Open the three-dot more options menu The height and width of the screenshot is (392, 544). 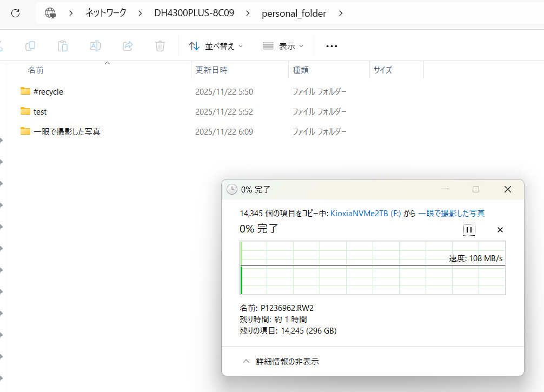click(331, 46)
